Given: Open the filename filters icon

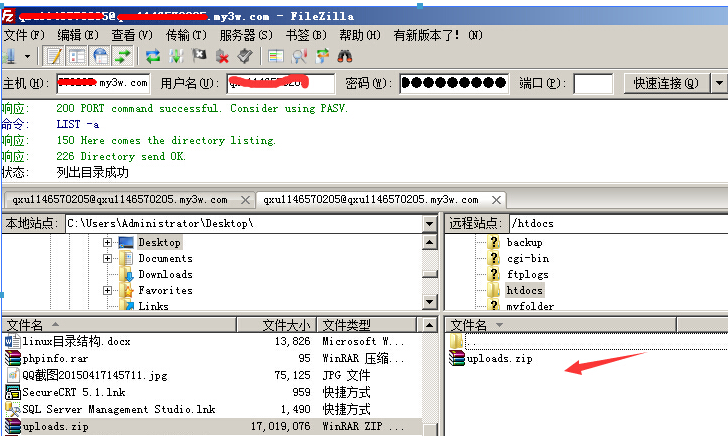Looking at the screenshot, I should click(276, 56).
